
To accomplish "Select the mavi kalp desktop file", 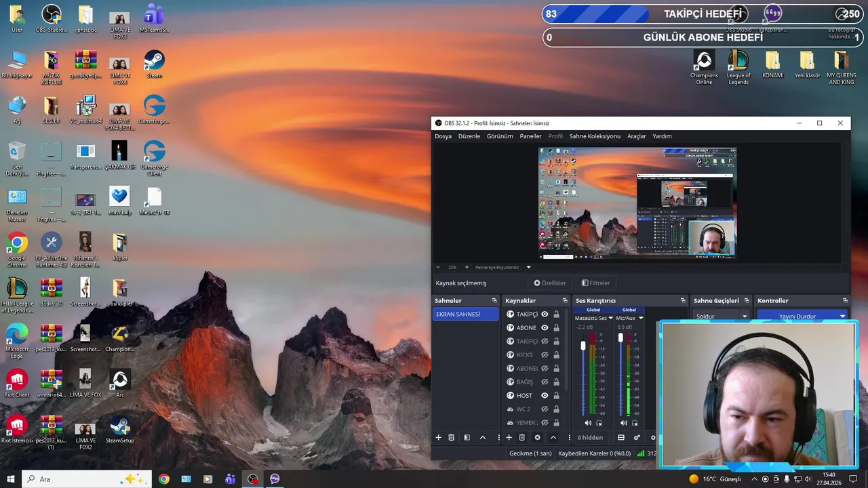I will (119, 201).
